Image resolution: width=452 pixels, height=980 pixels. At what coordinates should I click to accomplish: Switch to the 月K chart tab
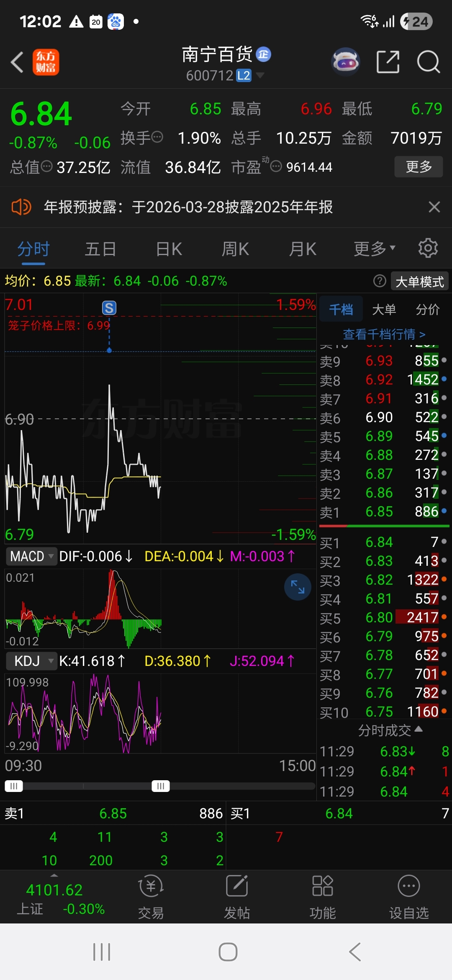tap(303, 249)
